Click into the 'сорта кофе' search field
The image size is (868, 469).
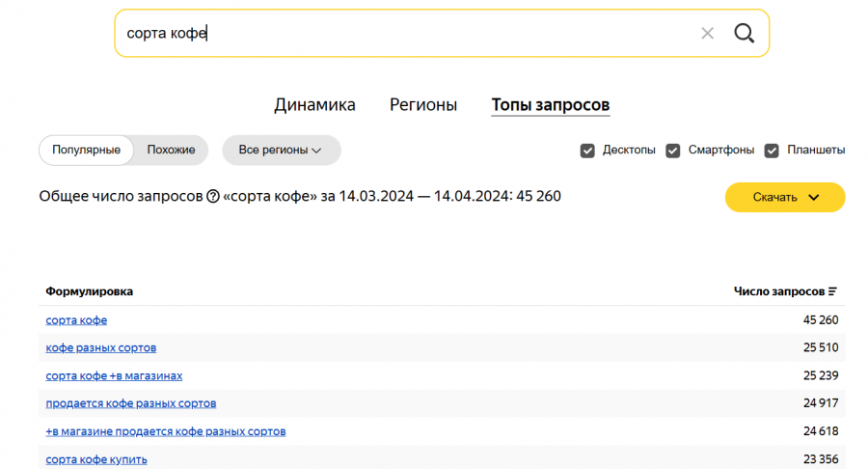405,34
